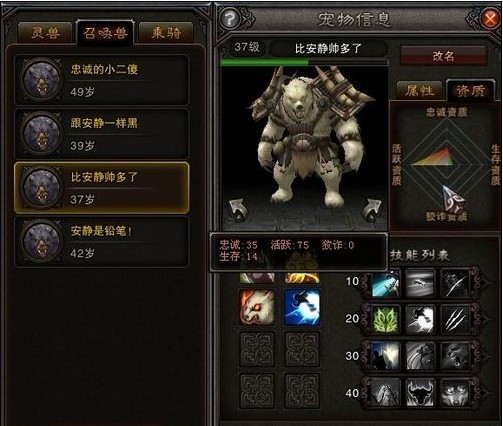Select pet 忠诚的小二傻 in list
The height and width of the screenshot is (426, 503).
click(x=102, y=80)
